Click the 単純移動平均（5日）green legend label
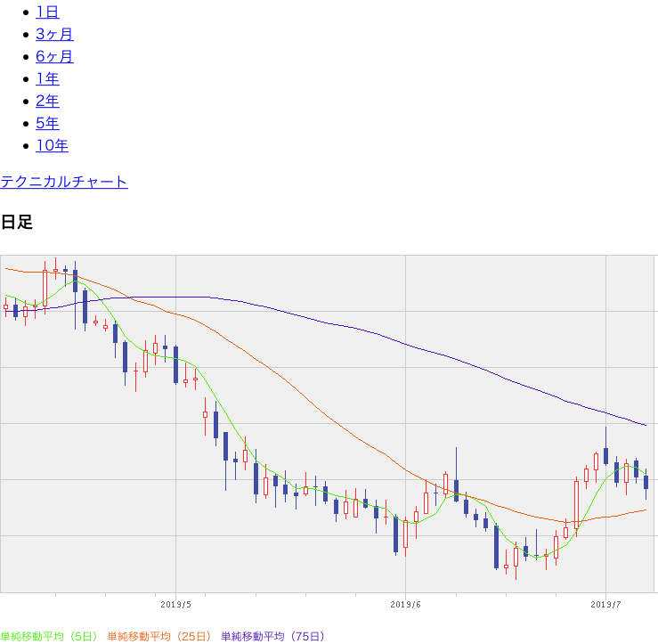Screen dimensions: 658x644 [x=49, y=637]
